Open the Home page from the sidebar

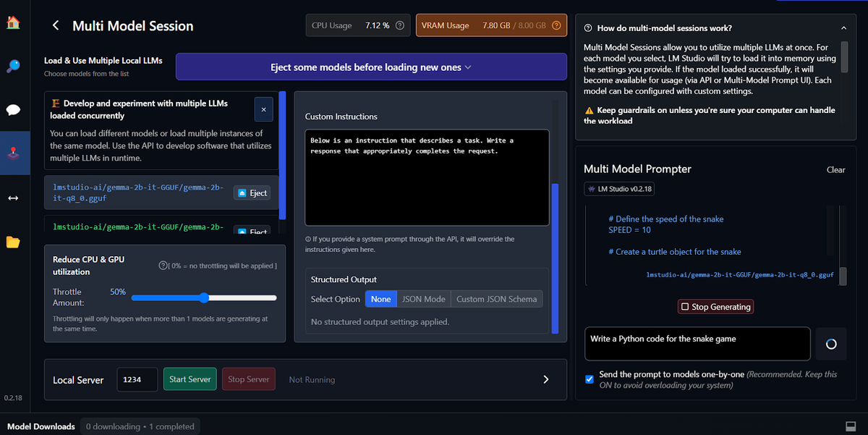click(12, 22)
